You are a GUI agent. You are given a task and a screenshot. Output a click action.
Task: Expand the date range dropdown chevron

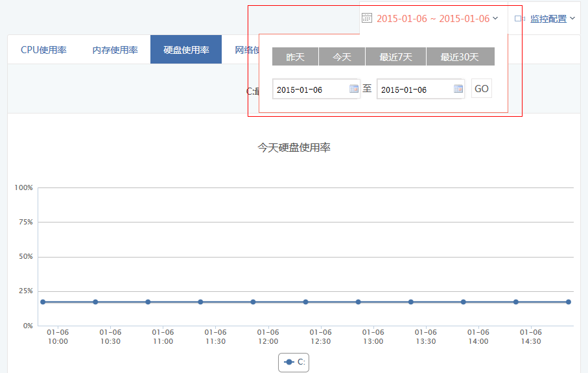coord(495,18)
